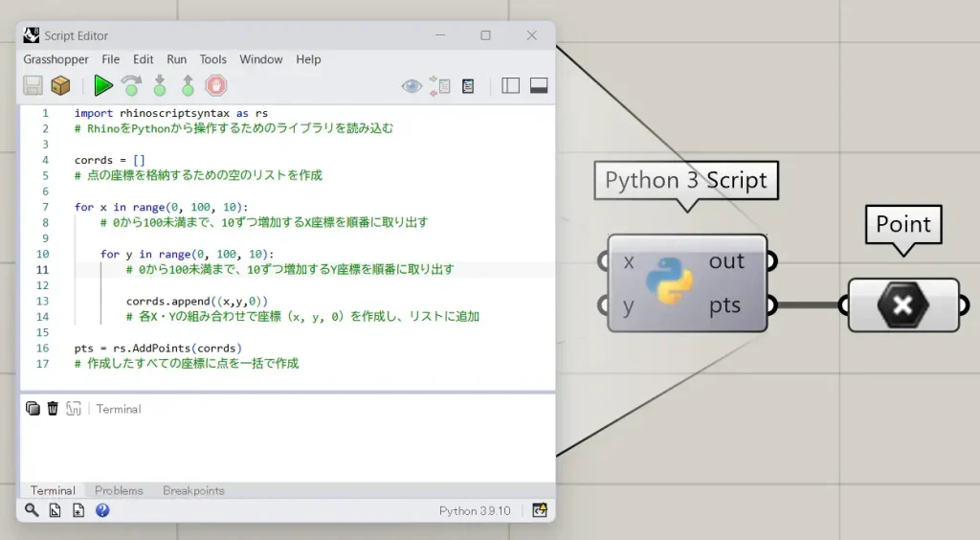Open help via the blue question mark

(x=102, y=510)
